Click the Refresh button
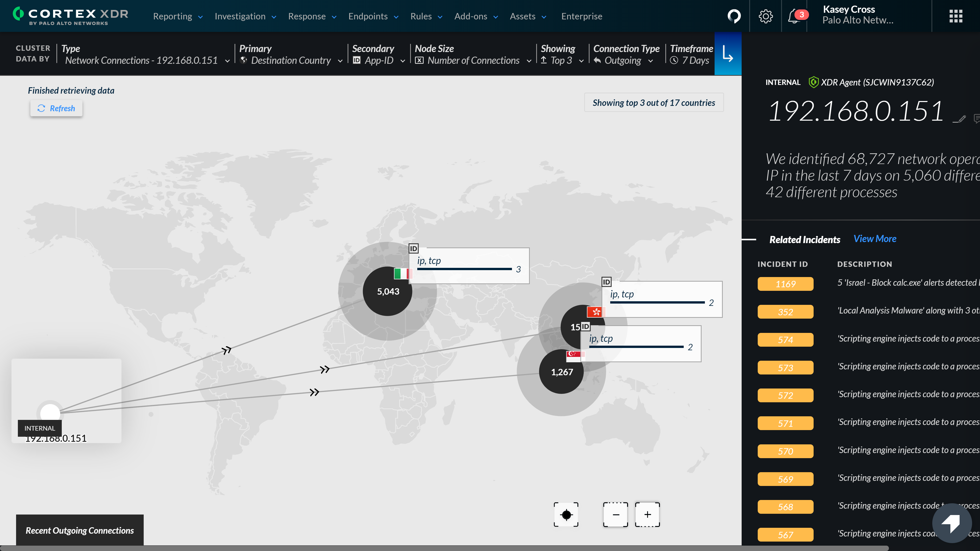This screenshot has width=980, height=551. [x=56, y=108]
